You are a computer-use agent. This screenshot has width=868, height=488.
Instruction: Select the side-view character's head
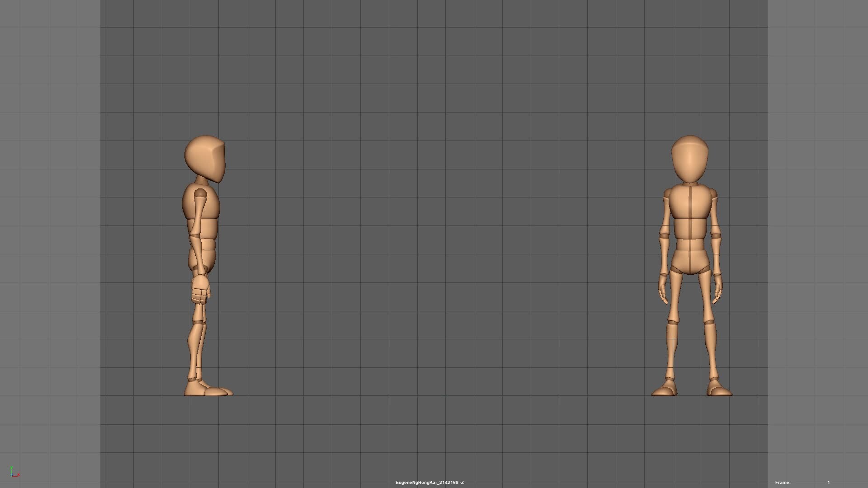pos(205,158)
